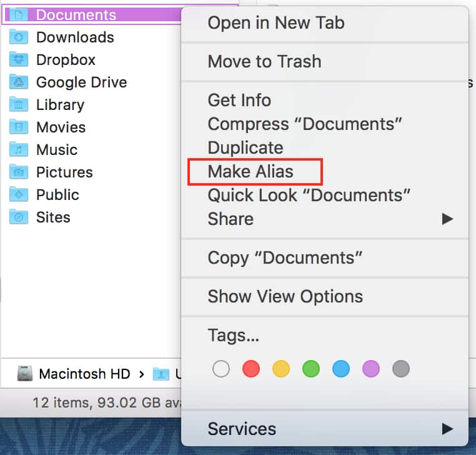Apply the green tag color
The image size is (476, 455).
310,369
